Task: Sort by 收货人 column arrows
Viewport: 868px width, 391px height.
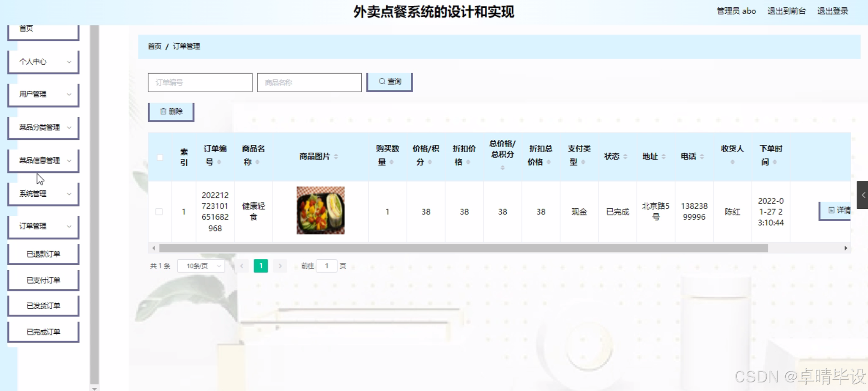Action: pos(733,162)
